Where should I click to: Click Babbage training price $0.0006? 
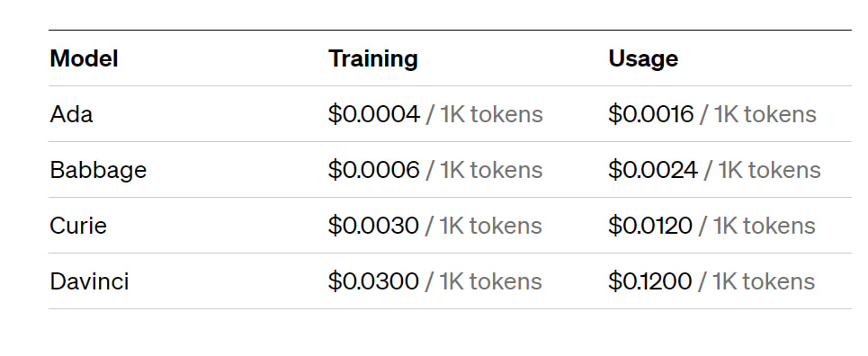coord(373,170)
